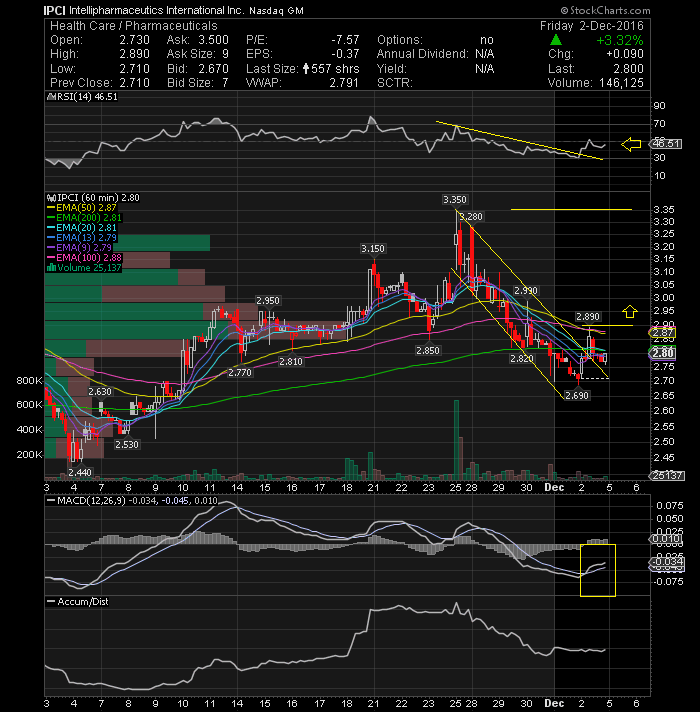Click the Ask value 3.500

pyautogui.click(x=213, y=40)
